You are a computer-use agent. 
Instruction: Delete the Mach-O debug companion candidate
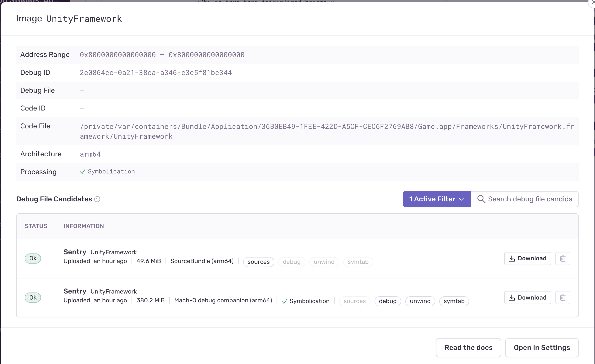coord(563,297)
